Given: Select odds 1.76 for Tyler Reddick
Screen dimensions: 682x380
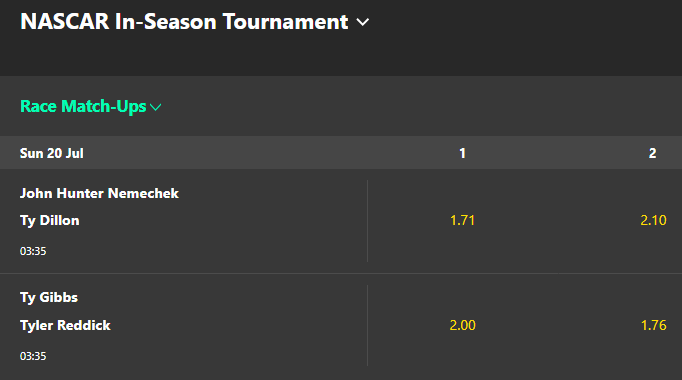Looking at the screenshot, I should coord(653,325).
